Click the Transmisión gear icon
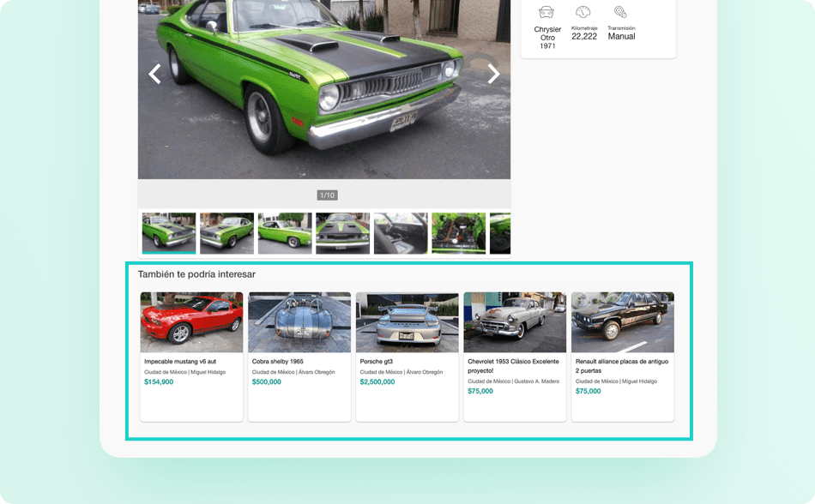Viewport: 815px width, 504px height. pyautogui.click(x=620, y=12)
